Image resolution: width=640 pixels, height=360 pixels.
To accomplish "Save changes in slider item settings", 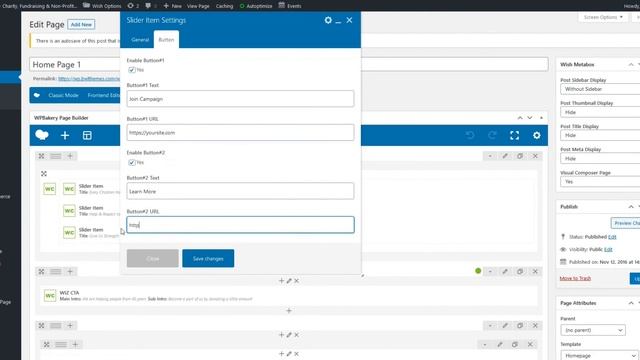I will [x=208, y=258].
